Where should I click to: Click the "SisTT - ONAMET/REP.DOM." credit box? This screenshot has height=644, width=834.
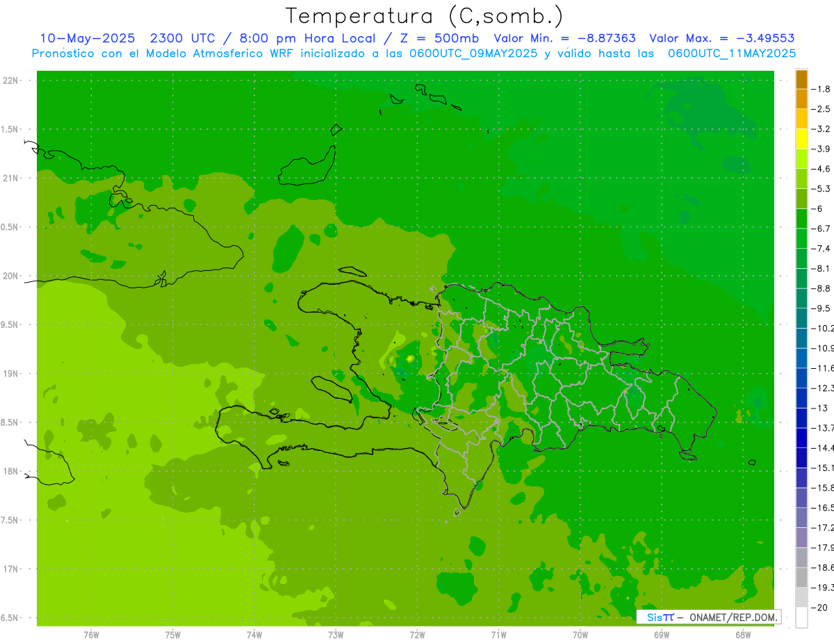tap(708, 617)
